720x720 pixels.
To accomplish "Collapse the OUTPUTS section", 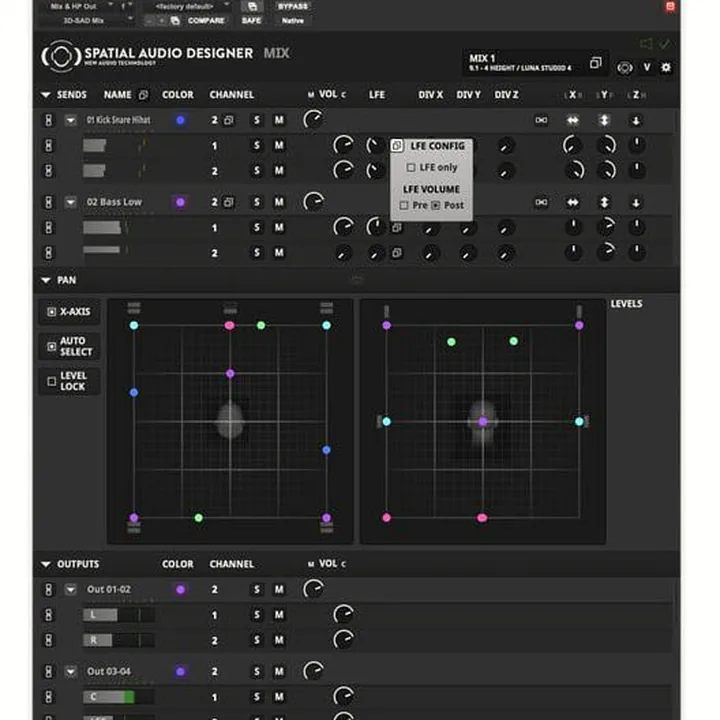I will pyautogui.click(x=45, y=564).
